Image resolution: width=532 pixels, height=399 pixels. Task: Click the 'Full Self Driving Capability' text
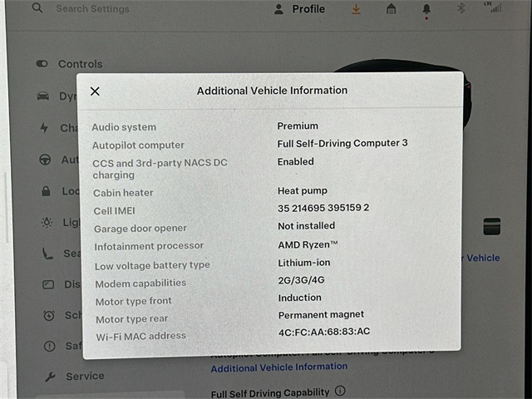pos(270,393)
